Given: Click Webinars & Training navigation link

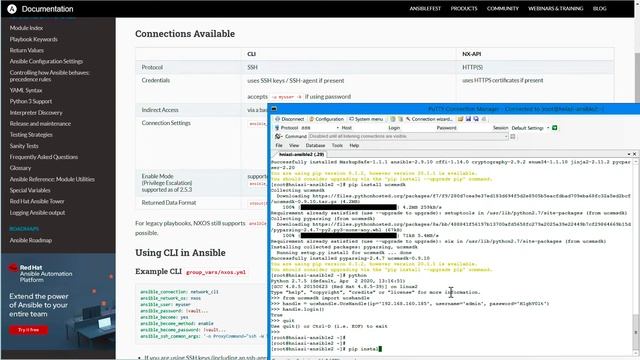Looking at the screenshot, I should point(556,9).
